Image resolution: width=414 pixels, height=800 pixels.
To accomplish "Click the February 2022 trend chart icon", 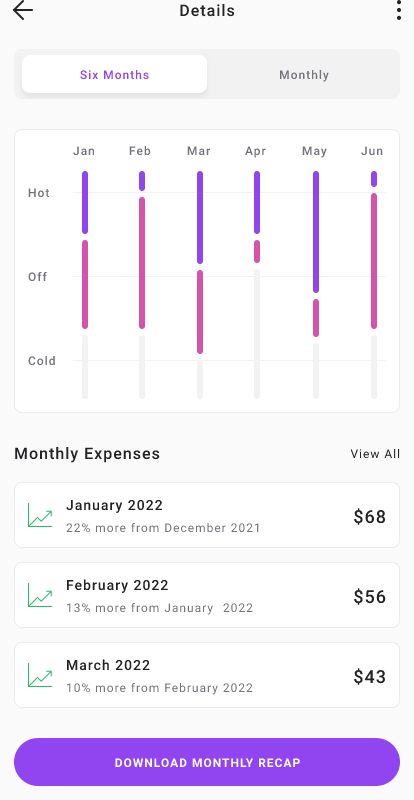I will (40, 595).
